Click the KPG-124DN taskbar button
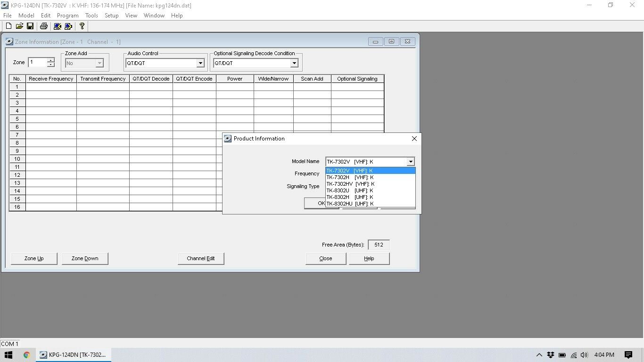 (74, 355)
